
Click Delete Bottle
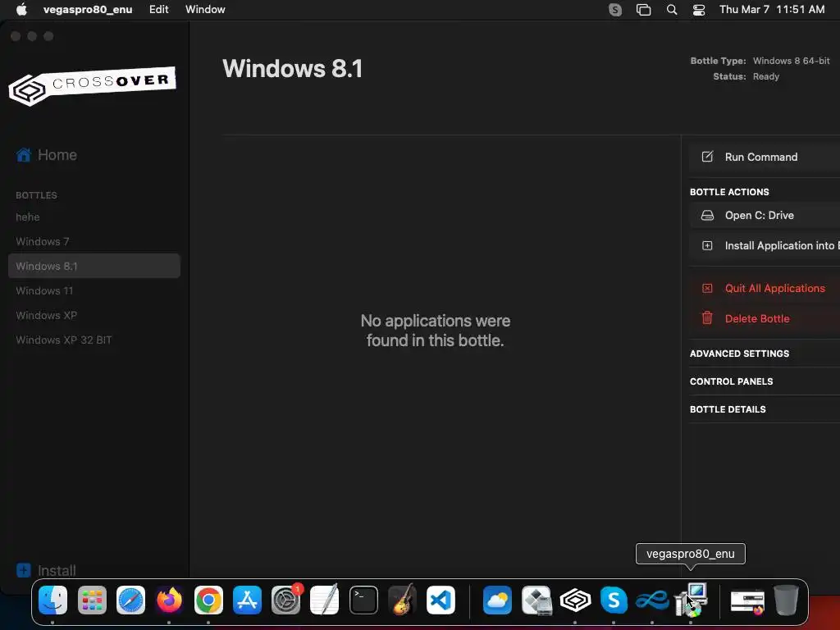765,318
